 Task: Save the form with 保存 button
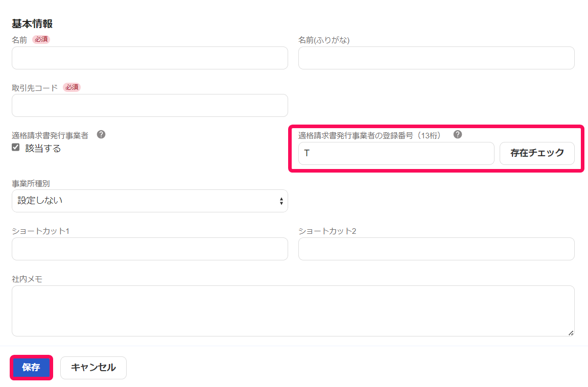31,368
